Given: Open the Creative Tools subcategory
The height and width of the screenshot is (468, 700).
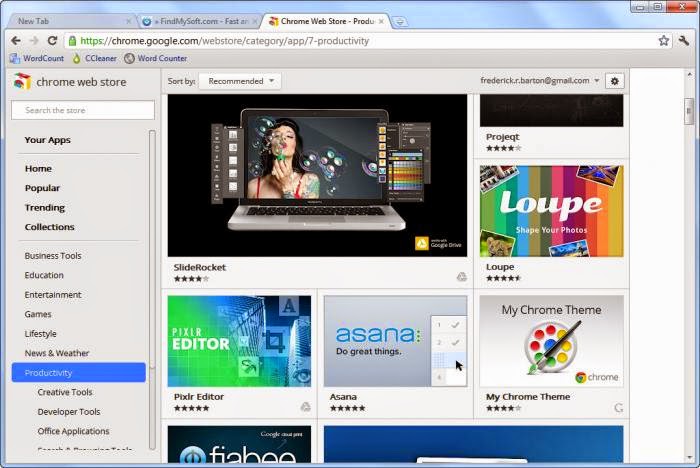Looking at the screenshot, I should (65, 392).
